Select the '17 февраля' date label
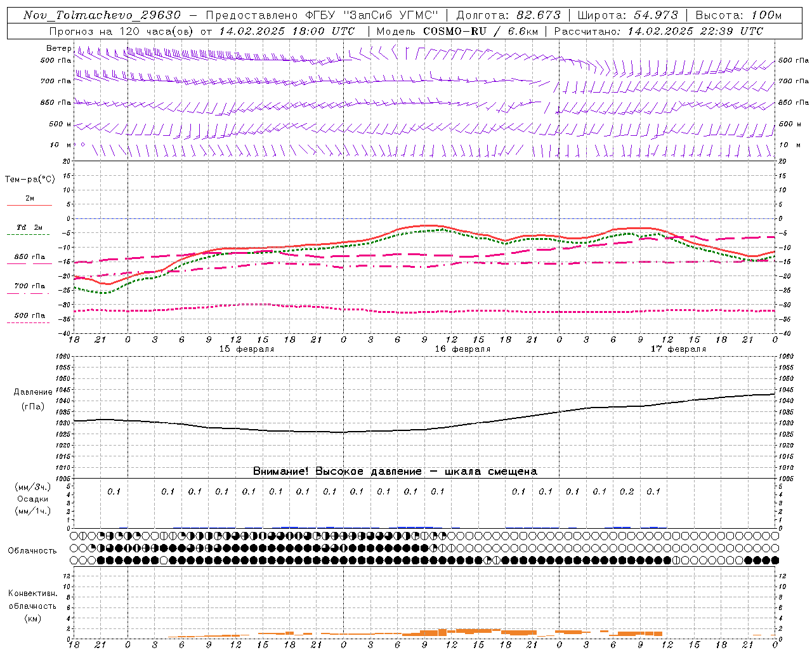The height and width of the screenshot is (650, 812). pos(678,349)
